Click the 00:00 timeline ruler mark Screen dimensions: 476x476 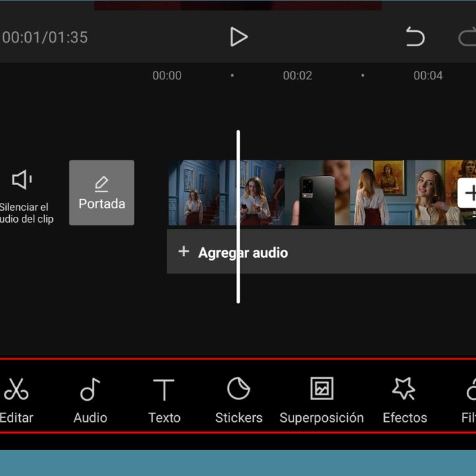click(167, 75)
